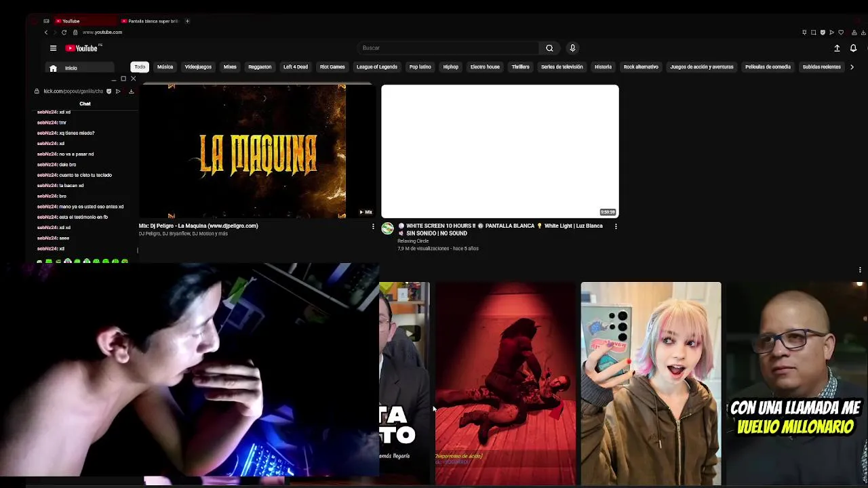
Task: Click the shield icon in the browser toolbar
Action: 823,33
